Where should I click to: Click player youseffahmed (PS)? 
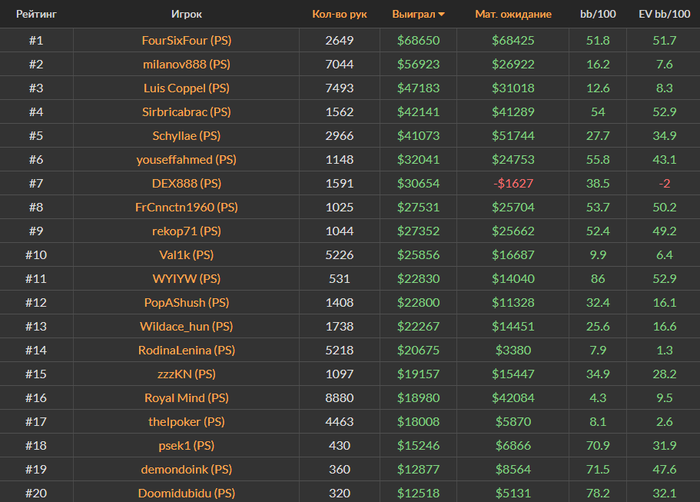point(187,159)
